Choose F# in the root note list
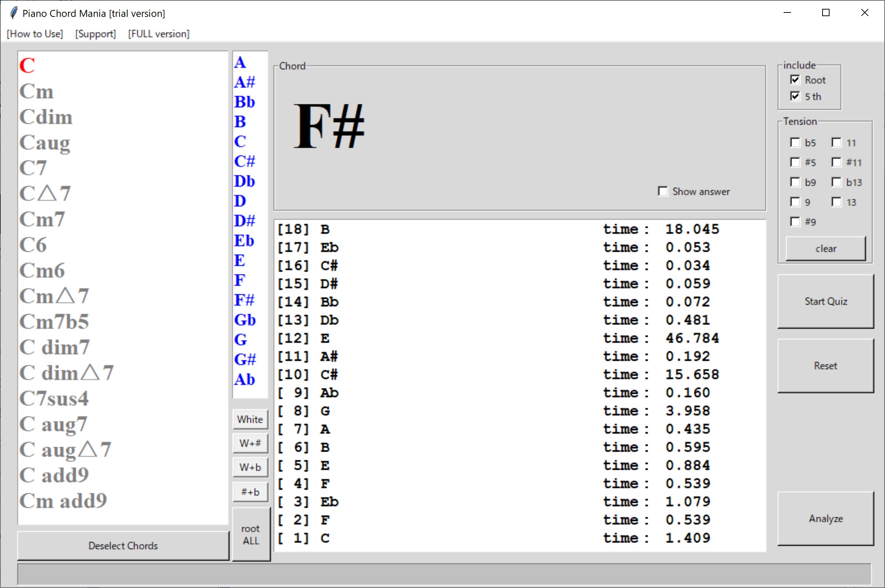 point(244,300)
